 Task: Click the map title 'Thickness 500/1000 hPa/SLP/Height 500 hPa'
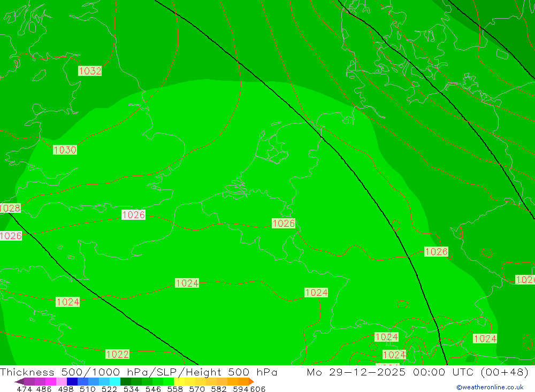point(139,372)
